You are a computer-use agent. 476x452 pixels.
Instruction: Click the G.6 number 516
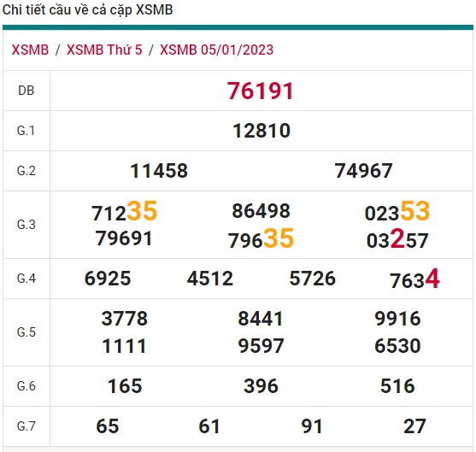click(x=397, y=386)
